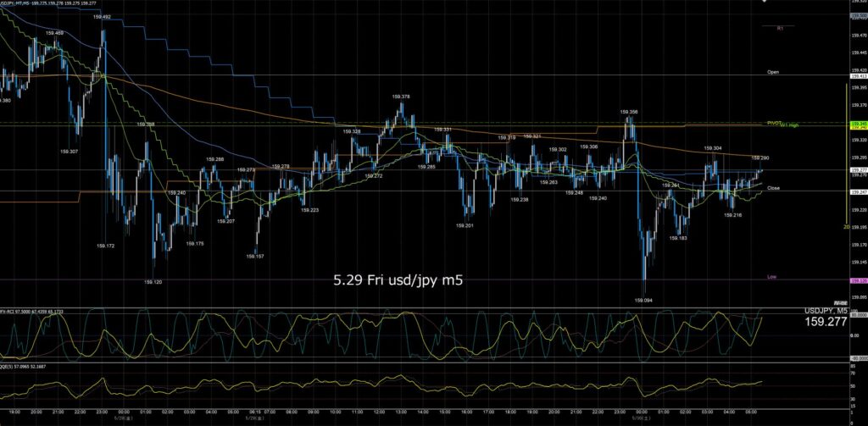Select the 159.248 low label

point(574,192)
